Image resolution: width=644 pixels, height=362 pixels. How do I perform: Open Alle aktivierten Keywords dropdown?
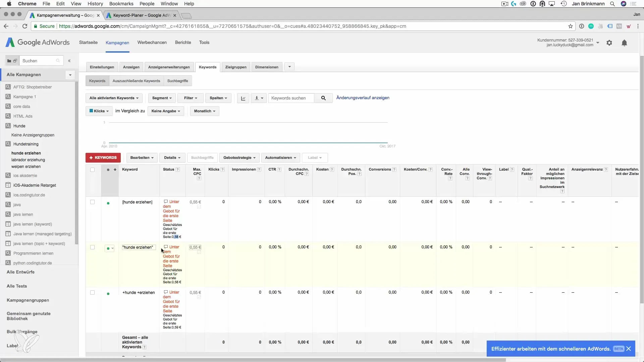click(x=114, y=98)
